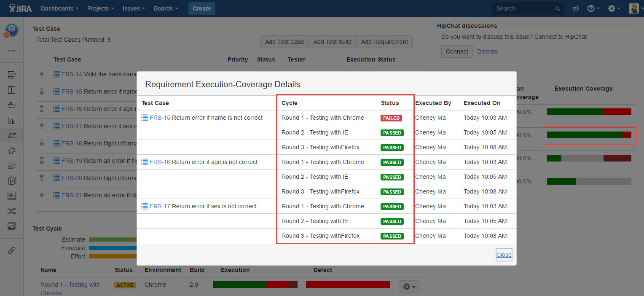Open the Boards menu
The height and width of the screenshot is (296, 644).
pos(166,8)
